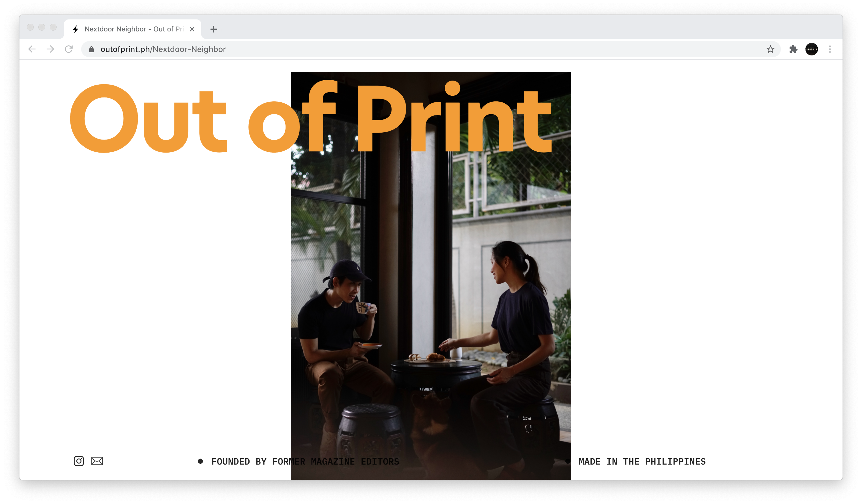This screenshot has height=504, width=862.
Task: View site information via the lock icon
Action: pyautogui.click(x=91, y=50)
